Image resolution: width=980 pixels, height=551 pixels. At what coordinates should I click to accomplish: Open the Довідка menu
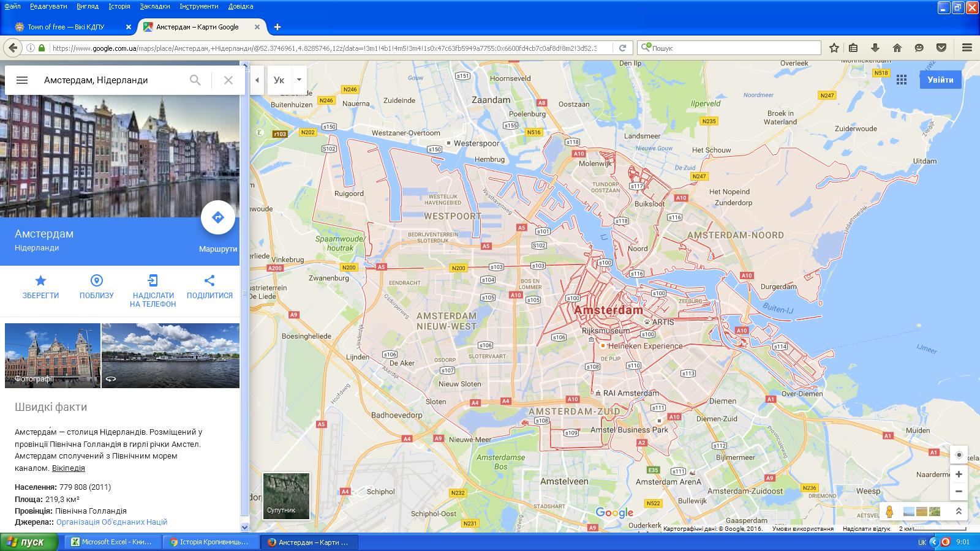240,6
